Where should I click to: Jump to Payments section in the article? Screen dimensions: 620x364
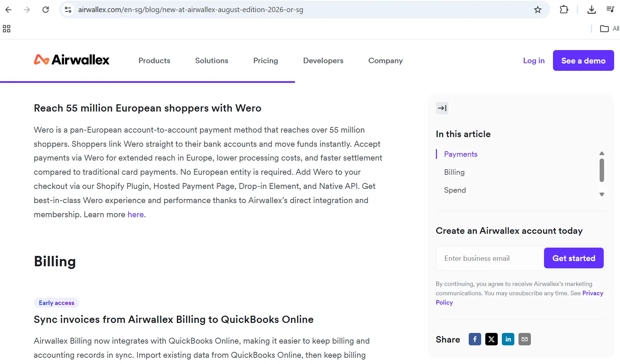click(461, 154)
